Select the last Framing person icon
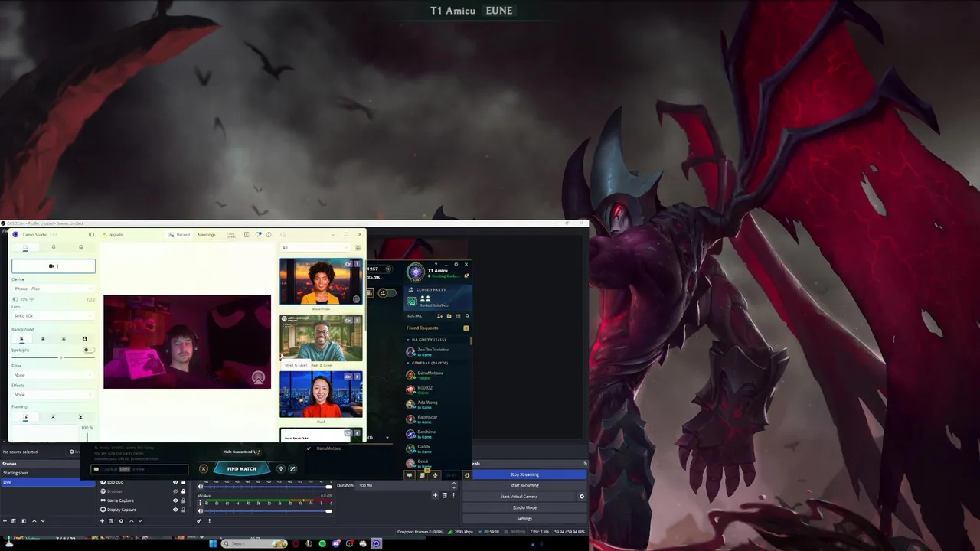Viewport: 980px width, 551px height. tap(80, 417)
